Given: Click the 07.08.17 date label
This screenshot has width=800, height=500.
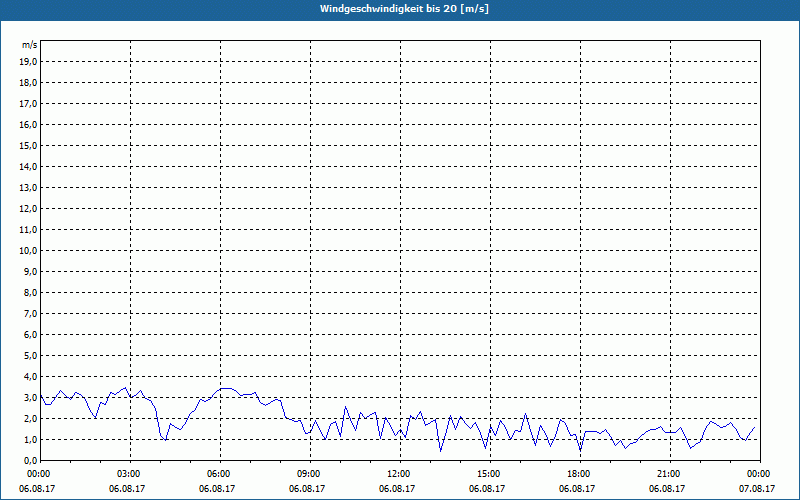Looking at the screenshot, I should tap(757, 489).
